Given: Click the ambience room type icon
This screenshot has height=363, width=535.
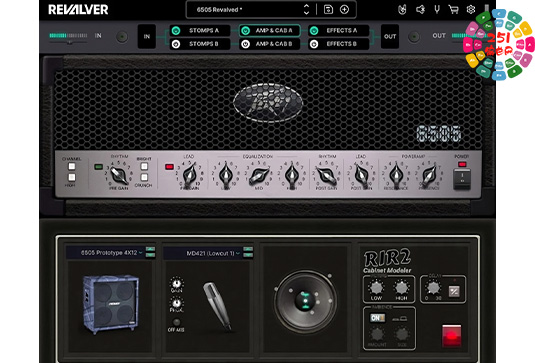Looking at the screenshot, I should (x=399, y=318).
